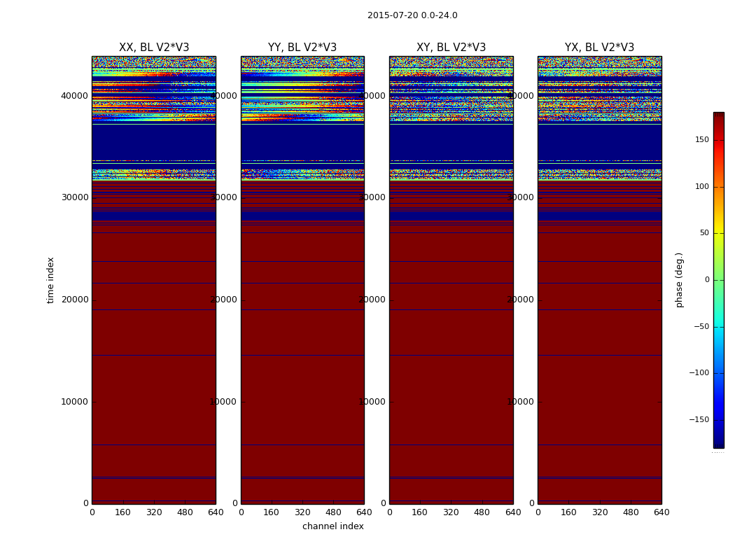Click the YX, BL V2*V3 subplot title
Screen dimensions: 735x560
pyautogui.click(x=599, y=48)
